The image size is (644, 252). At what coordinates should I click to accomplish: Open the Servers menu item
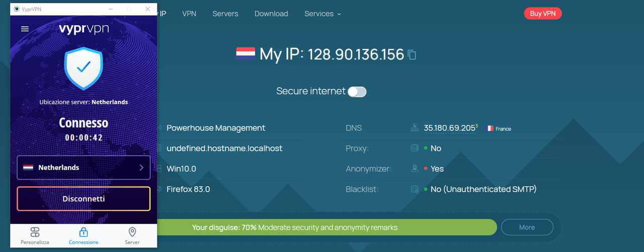pyautogui.click(x=225, y=14)
